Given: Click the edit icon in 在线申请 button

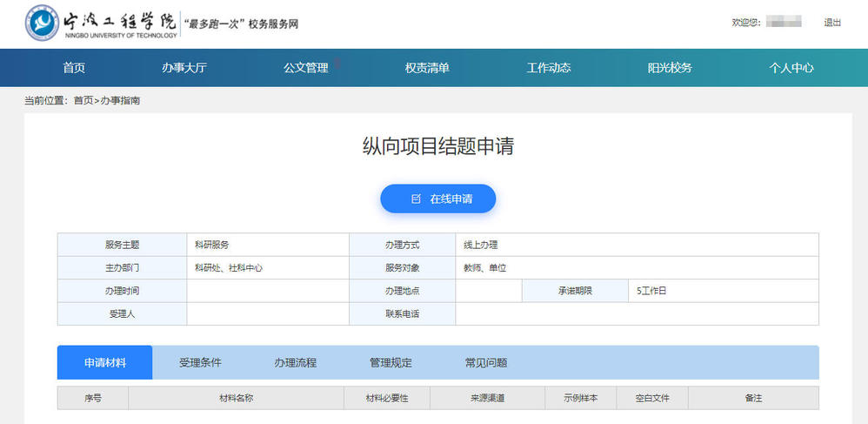Looking at the screenshot, I should (x=416, y=199).
